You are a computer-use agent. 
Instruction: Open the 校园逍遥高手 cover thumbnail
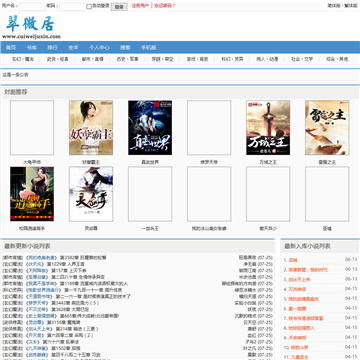click(x=32, y=194)
